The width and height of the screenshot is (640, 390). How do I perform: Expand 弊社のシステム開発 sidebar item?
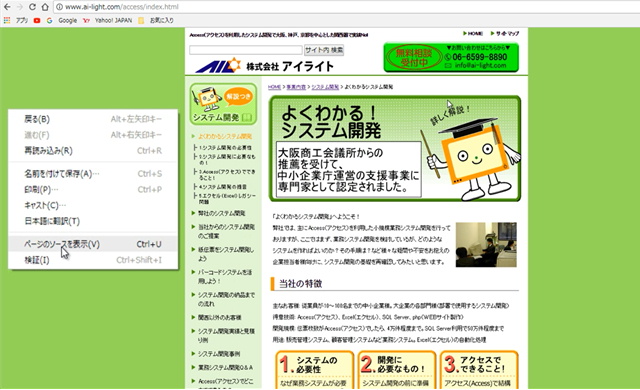coord(222,213)
